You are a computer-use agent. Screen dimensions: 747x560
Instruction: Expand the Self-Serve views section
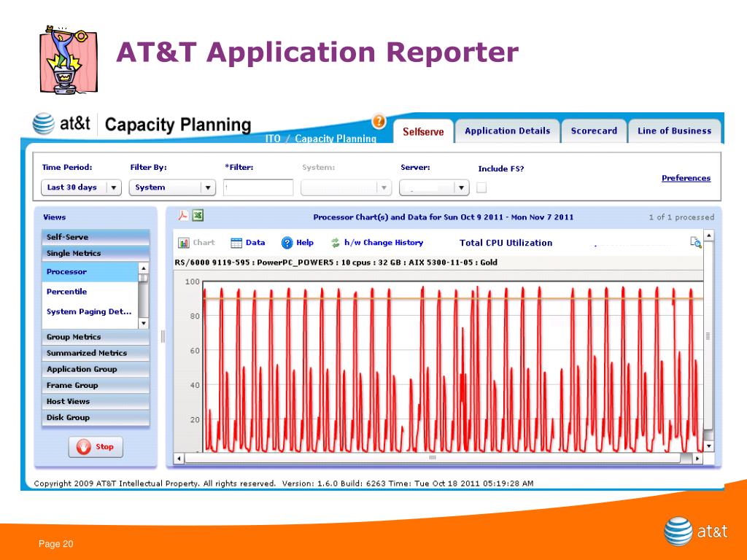click(96, 237)
